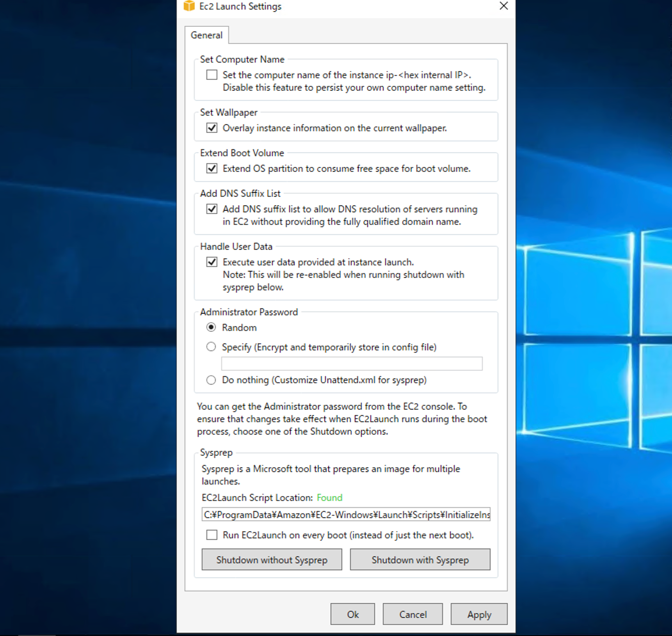Click the Extend Boot Volume group label
672x636 pixels.
click(x=242, y=153)
